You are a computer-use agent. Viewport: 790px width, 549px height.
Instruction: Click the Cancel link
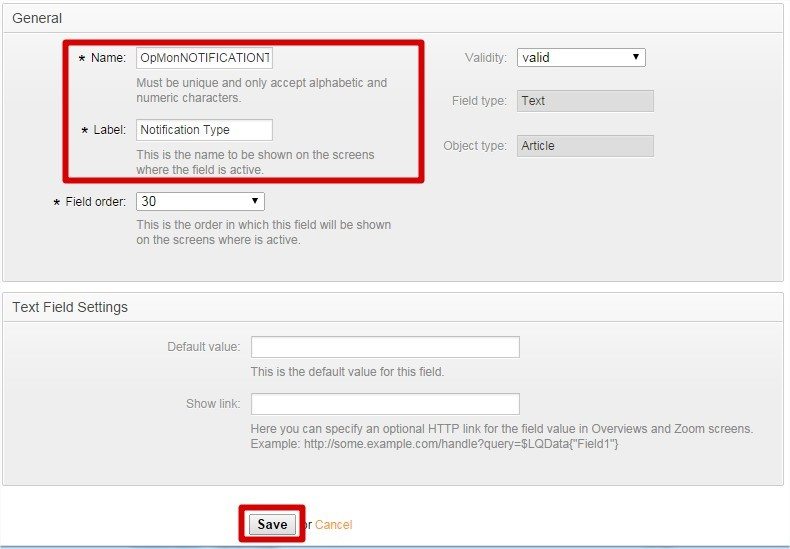(334, 525)
